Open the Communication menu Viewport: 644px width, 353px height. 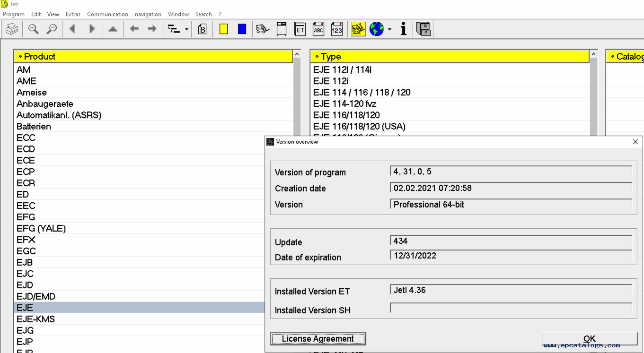(107, 14)
